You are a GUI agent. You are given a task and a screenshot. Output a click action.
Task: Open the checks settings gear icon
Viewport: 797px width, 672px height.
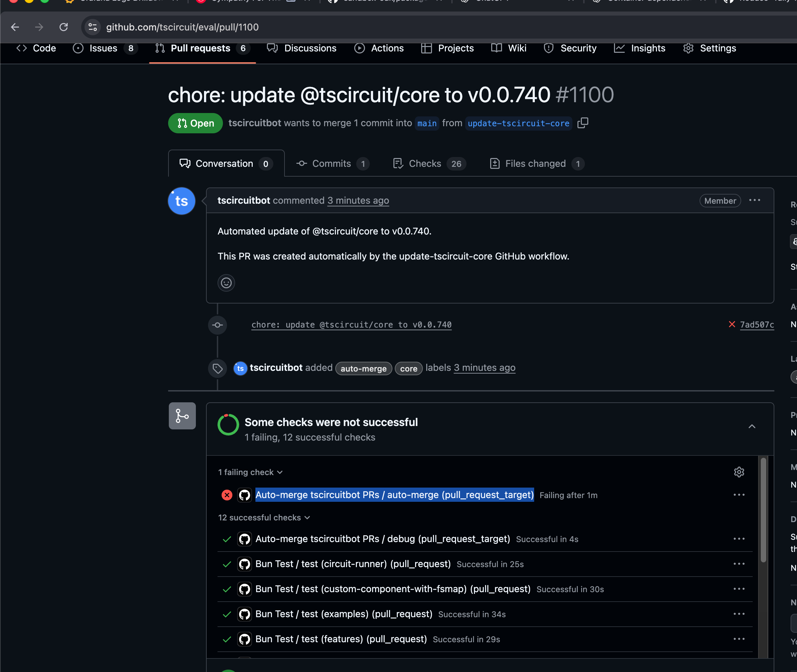(x=739, y=472)
